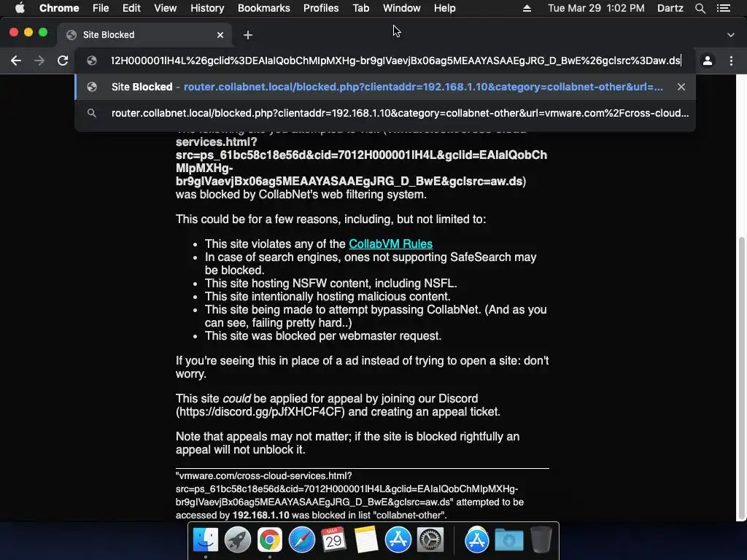Open Calendar from the Dock

click(x=333, y=540)
